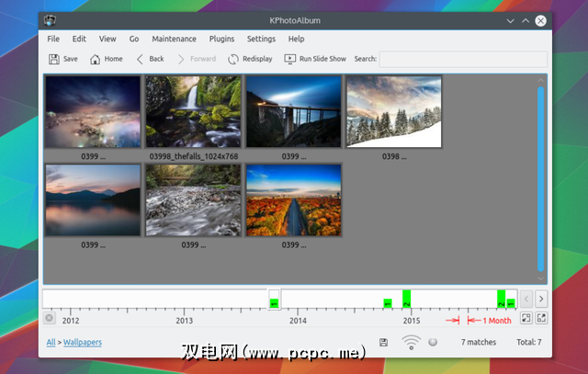588x374 pixels.
Task: Click the green 2015 timeline bar
Action: pyautogui.click(x=406, y=299)
